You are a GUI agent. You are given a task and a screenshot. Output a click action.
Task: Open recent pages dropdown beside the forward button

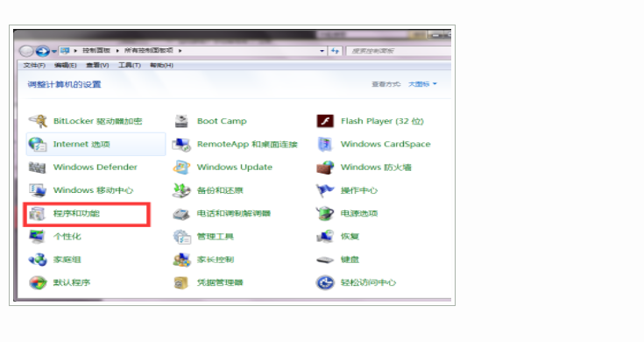pos(53,52)
